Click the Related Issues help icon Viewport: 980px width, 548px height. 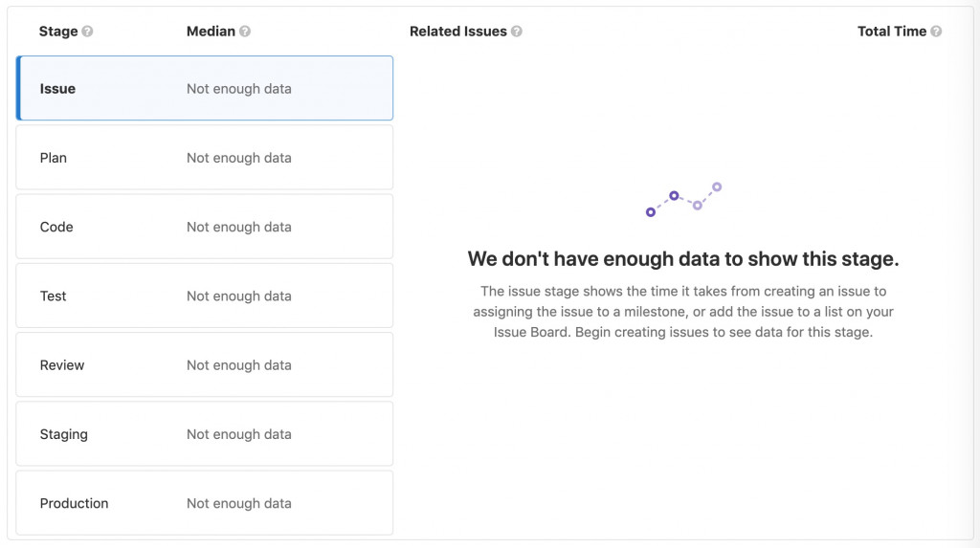coord(517,32)
